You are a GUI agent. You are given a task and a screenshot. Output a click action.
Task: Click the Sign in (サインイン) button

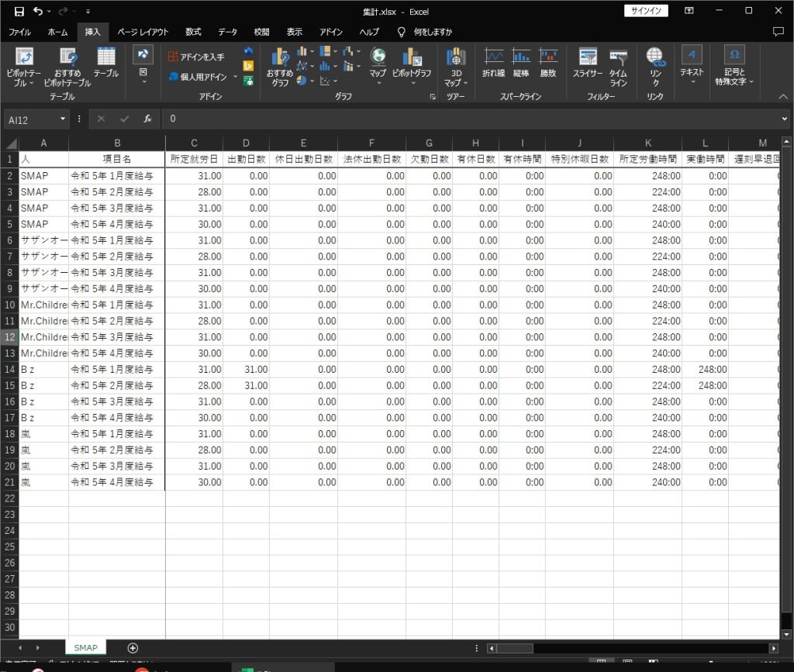click(x=646, y=11)
